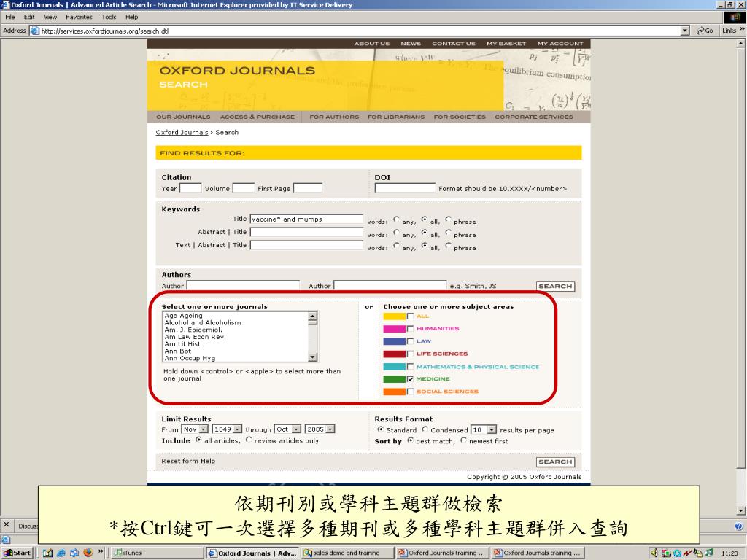Open FOR AUTHORS navigation tab
Screen dimensions: 747x560
(334, 117)
